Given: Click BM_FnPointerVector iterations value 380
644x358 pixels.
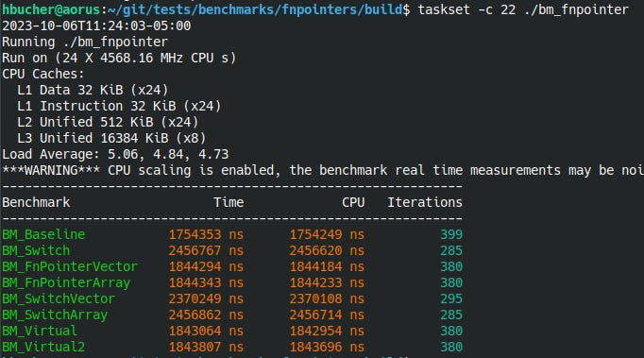Looking at the screenshot, I should pyautogui.click(x=451, y=266).
